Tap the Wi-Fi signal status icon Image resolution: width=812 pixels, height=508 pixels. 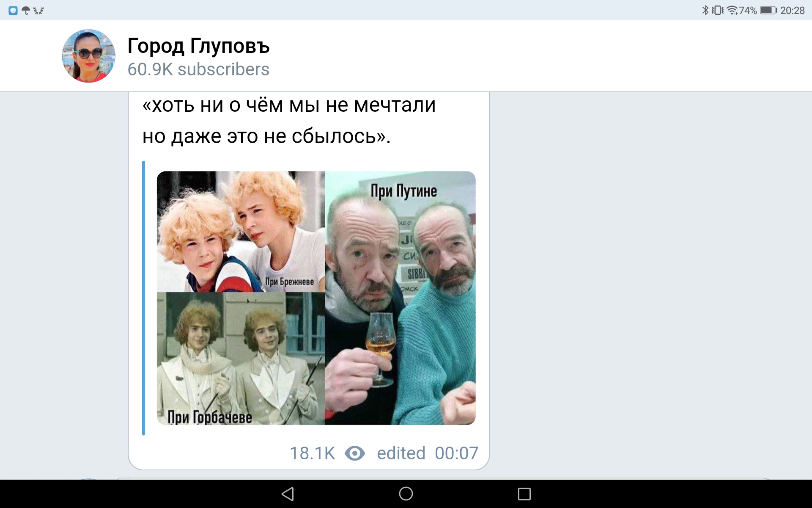(x=732, y=10)
